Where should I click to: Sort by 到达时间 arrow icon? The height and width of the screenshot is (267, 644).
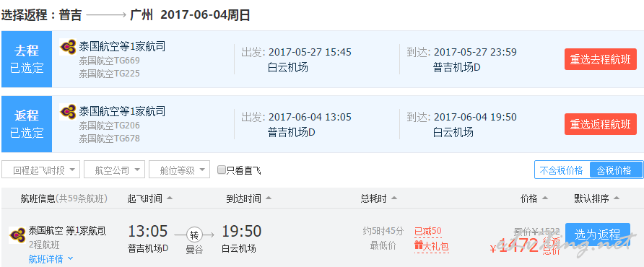pos(268,198)
